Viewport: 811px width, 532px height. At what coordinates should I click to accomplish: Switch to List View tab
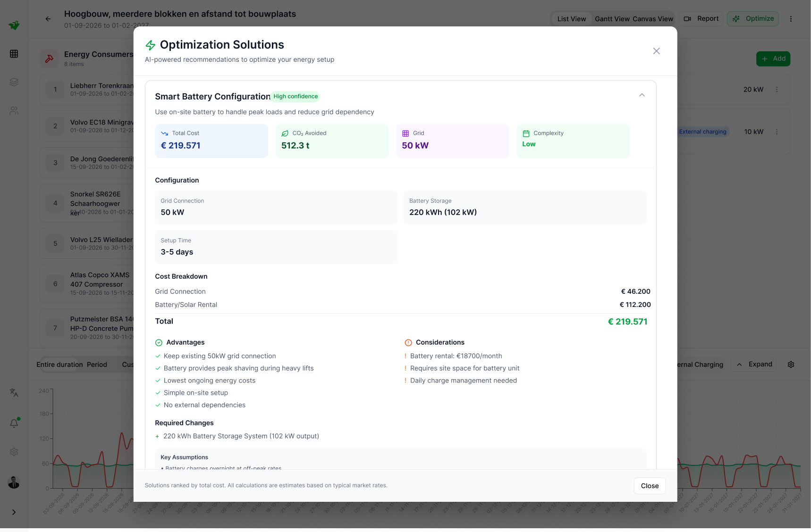pyautogui.click(x=571, y=19)
